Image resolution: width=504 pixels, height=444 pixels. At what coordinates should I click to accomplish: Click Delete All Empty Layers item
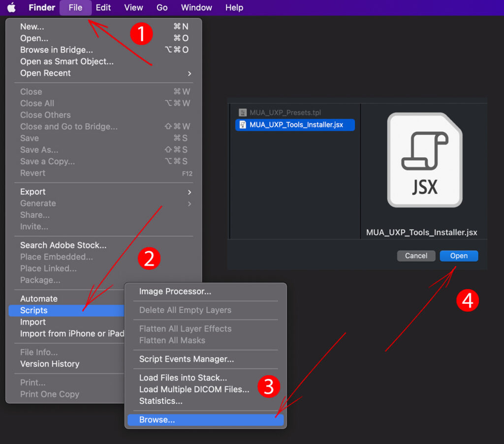point(206,310)
